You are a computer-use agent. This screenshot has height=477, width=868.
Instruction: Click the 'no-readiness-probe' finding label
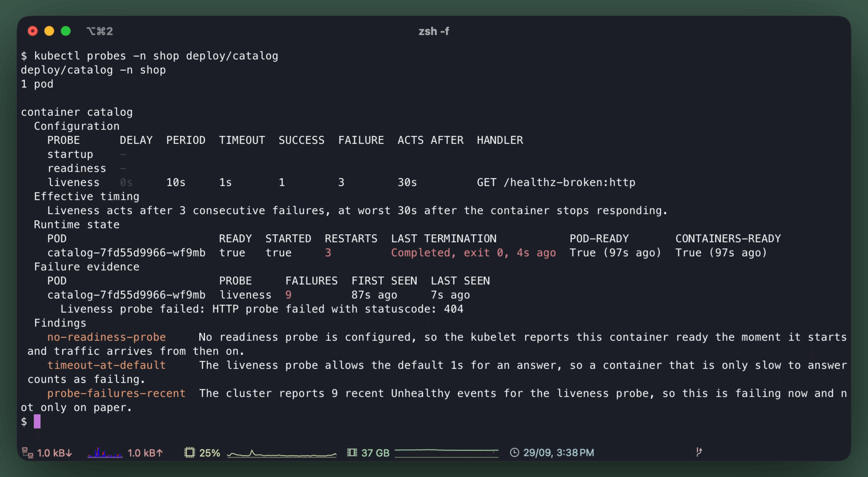[x=106, y=337]
